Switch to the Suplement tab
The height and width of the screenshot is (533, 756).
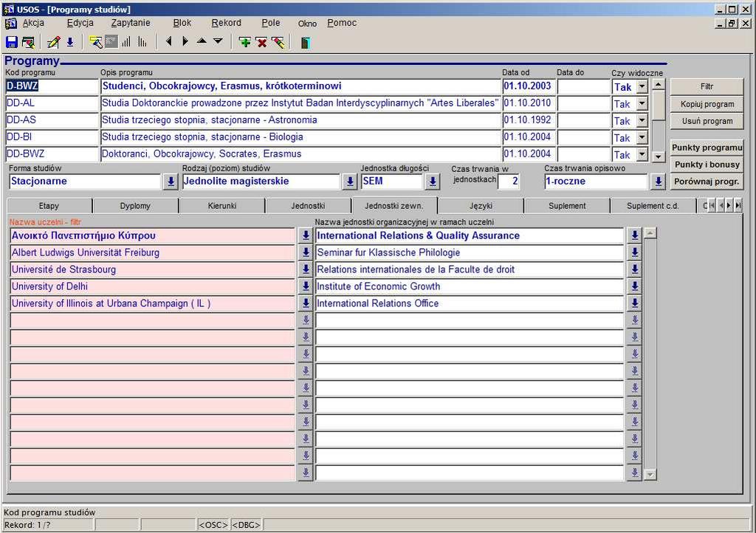[567, 206]
